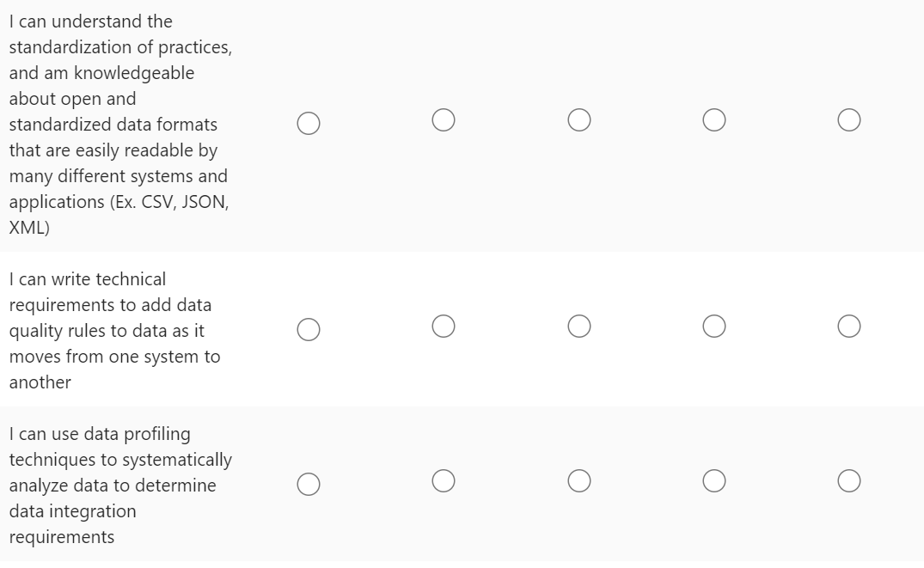Mark fourth radio for data quality rules statement

(713, 326)
